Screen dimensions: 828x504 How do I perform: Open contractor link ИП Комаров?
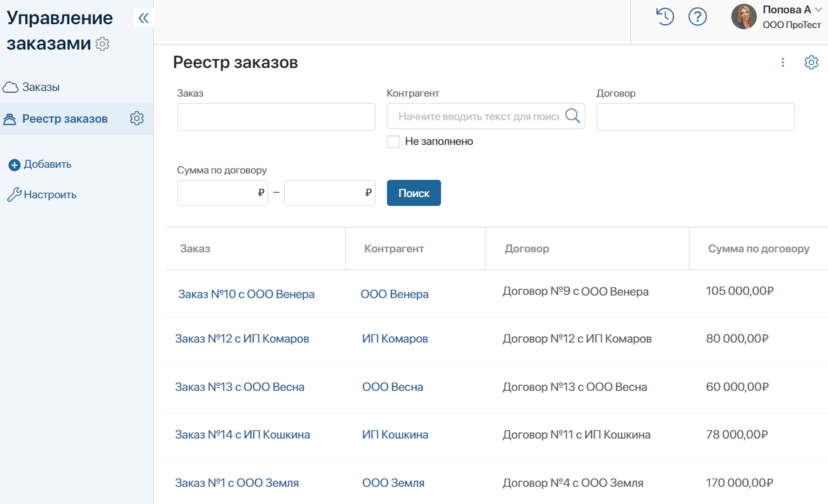(x=395, y=339)
